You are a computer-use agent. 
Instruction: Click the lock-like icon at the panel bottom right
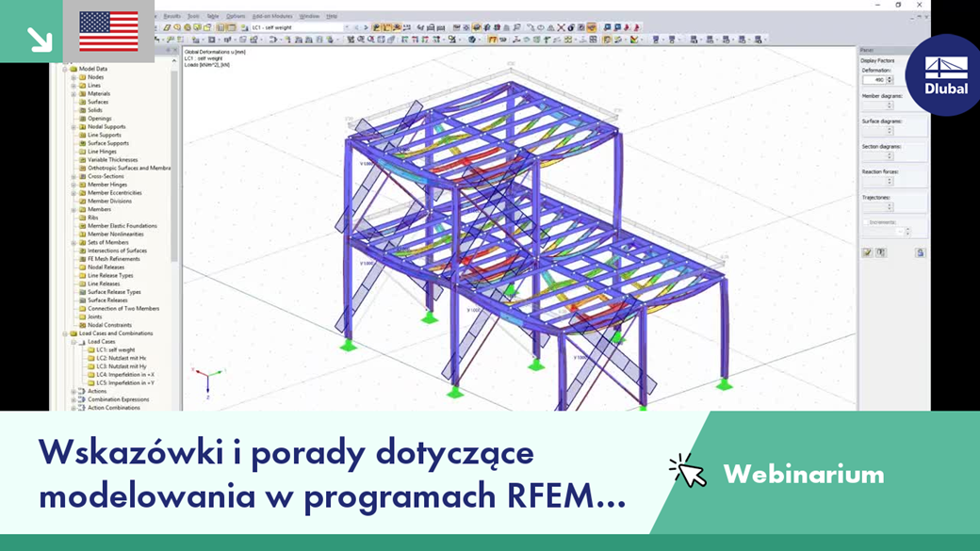[x=920, y=252]
